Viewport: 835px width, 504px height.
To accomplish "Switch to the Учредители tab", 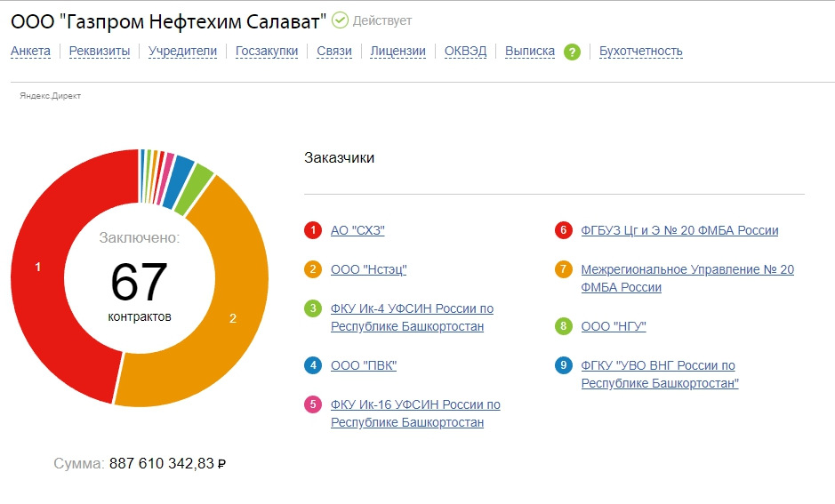I will click(x=182, y=51).
